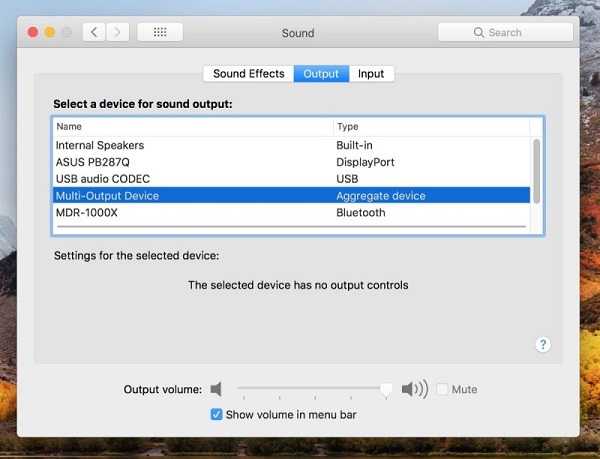Show all preferences grid icon
This screenshot has height=459, width=600.
160,33
